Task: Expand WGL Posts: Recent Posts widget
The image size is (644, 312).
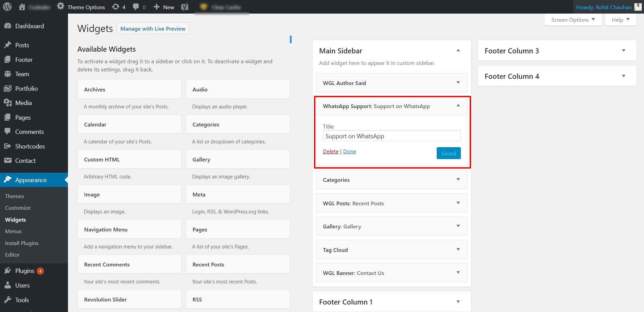Action: click(x=458, y=203)
